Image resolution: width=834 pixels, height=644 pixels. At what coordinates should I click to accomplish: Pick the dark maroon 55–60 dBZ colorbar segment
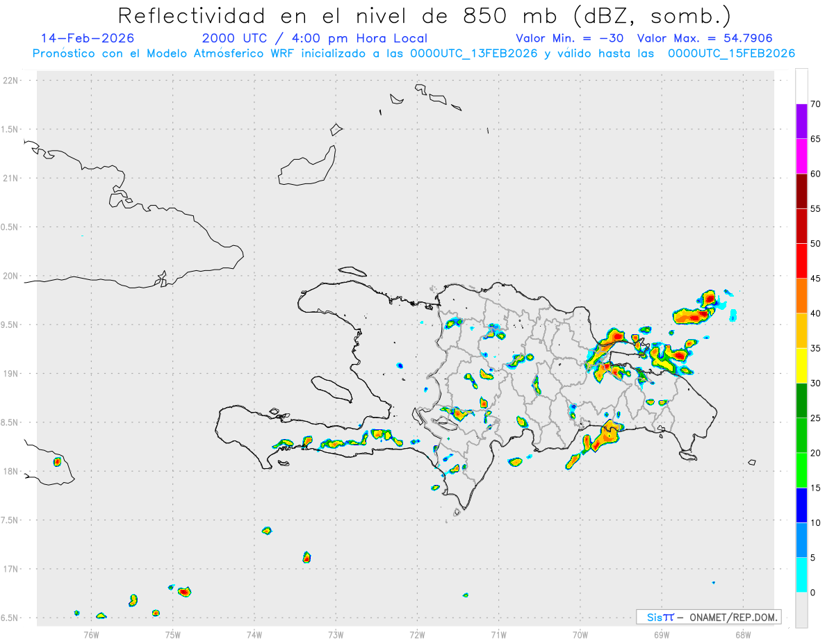(x=801, y=191)
